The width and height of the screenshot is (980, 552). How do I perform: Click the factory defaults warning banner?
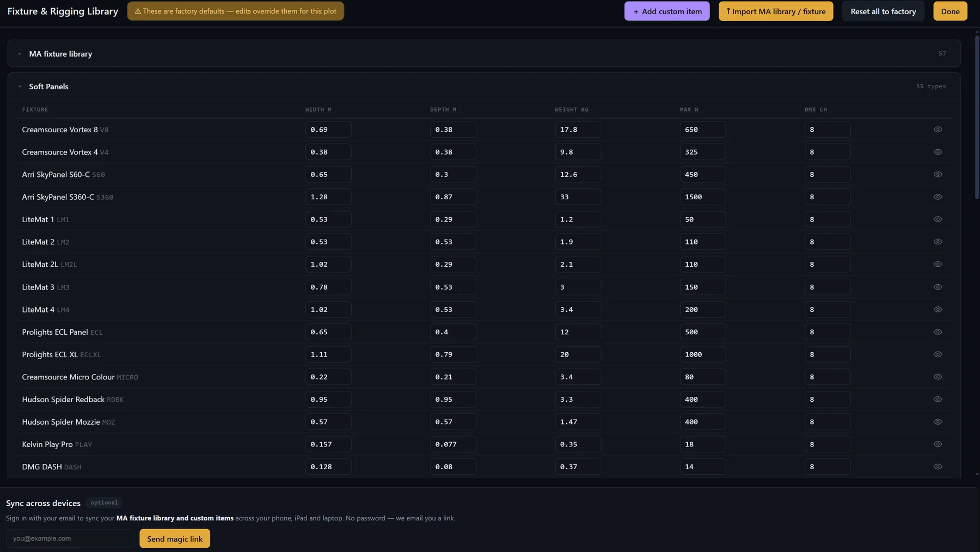click(x=235, y=11)
